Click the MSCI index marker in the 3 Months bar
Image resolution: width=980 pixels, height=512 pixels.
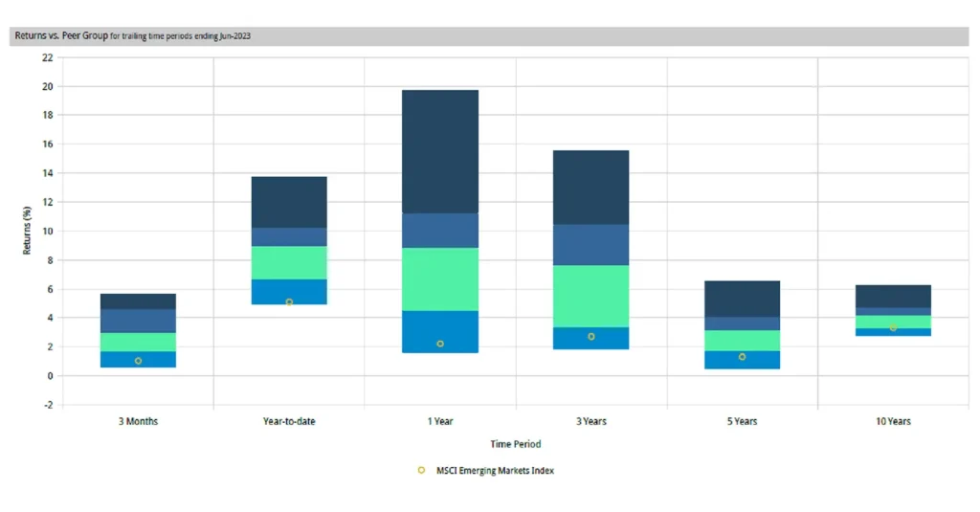tap(138, 361)
